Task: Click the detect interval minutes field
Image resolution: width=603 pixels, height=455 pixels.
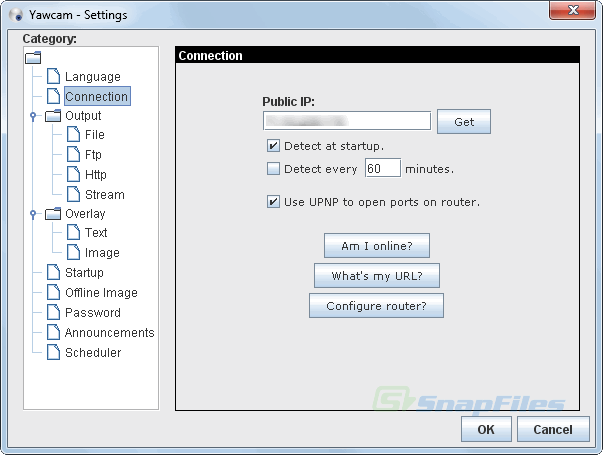Action: (383, 168)
